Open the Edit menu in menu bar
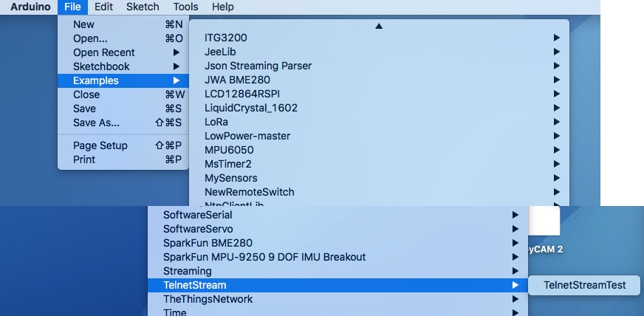Viewport: 644px width, 316px height. point(104,7)
